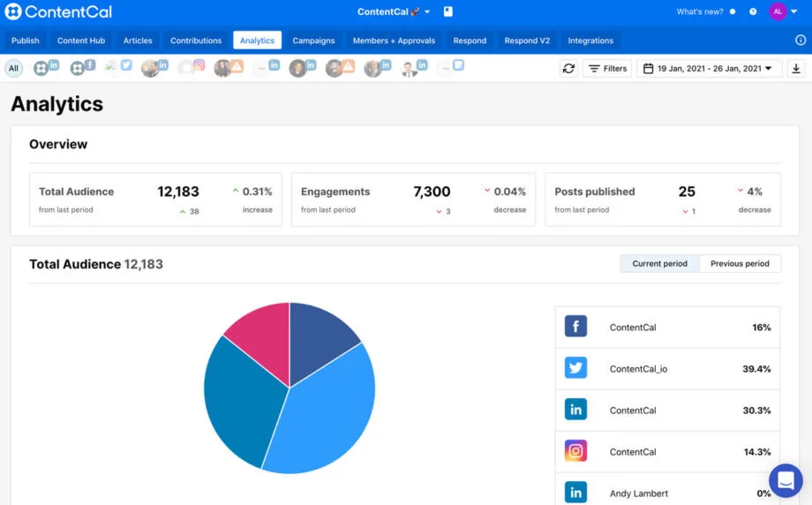This screenshot has width=812, height=505.
Task: Click the Overview section heading
Action: coord(58,144)
